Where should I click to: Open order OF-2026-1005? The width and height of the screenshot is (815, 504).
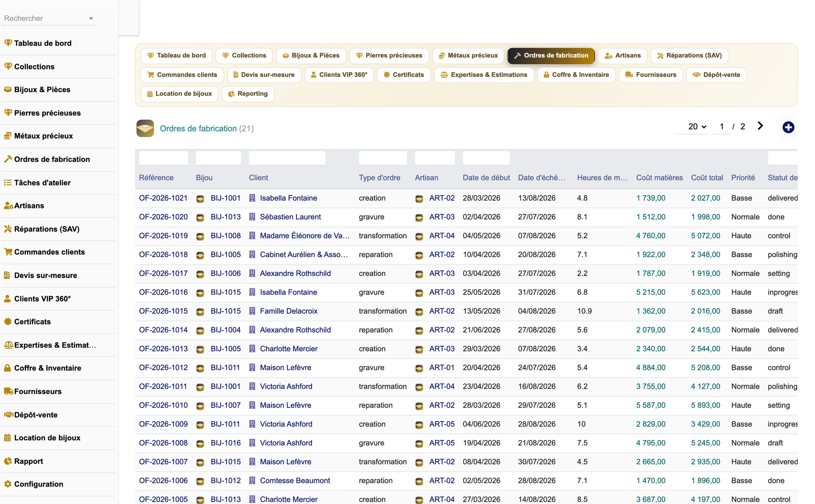pyautogui.click(x=163, y=499)
